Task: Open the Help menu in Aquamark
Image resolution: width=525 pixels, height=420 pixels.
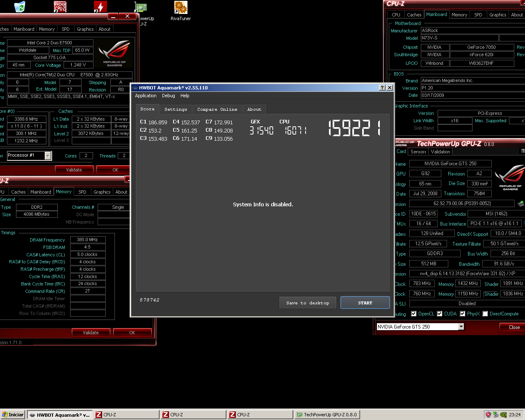Action: [x=185, y=96]
